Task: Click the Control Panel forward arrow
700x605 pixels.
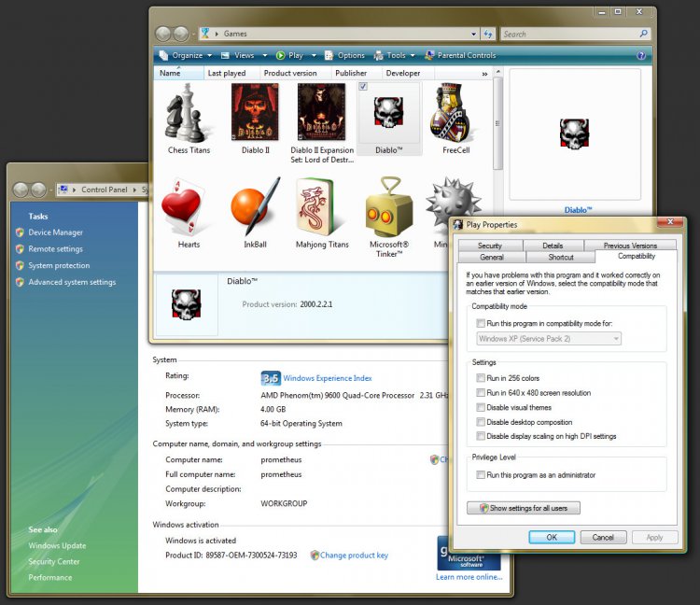Action: [38, 190]
